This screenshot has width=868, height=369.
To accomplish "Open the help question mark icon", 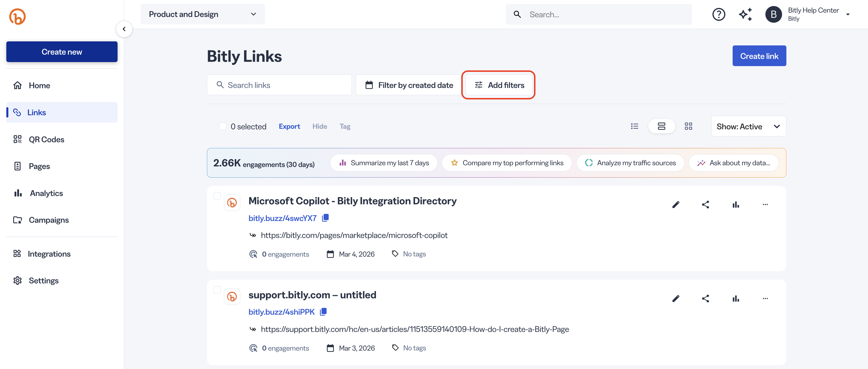I will click(718, 14).
